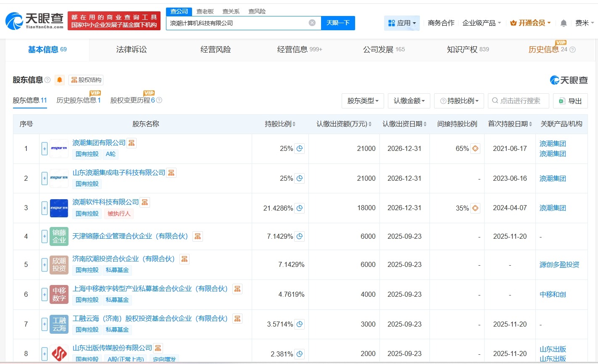Click equity icon beside 山东浪潮集成电子科技有限公司

(171, 172)
